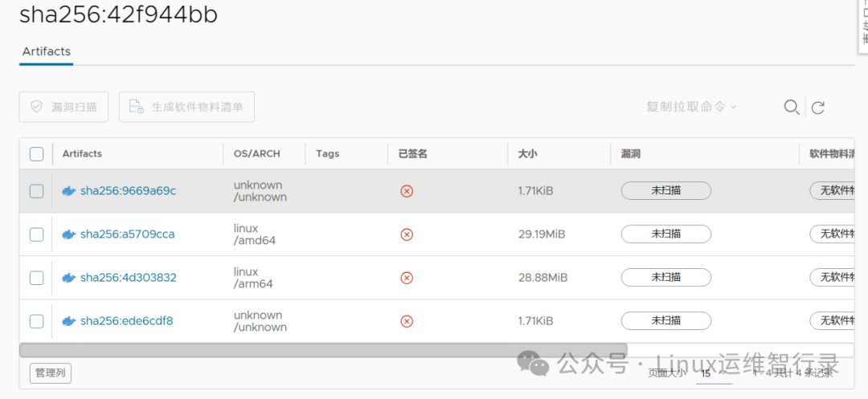Sort by the 大小 column header
This screenshot has height=399, width=868.
click(x=527, y=153)
